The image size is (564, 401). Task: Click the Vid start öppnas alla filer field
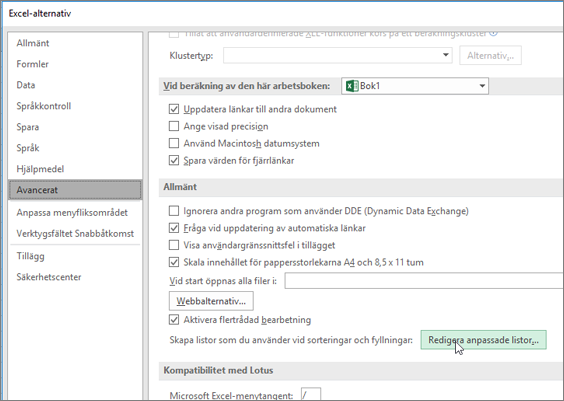pos(424,281)
